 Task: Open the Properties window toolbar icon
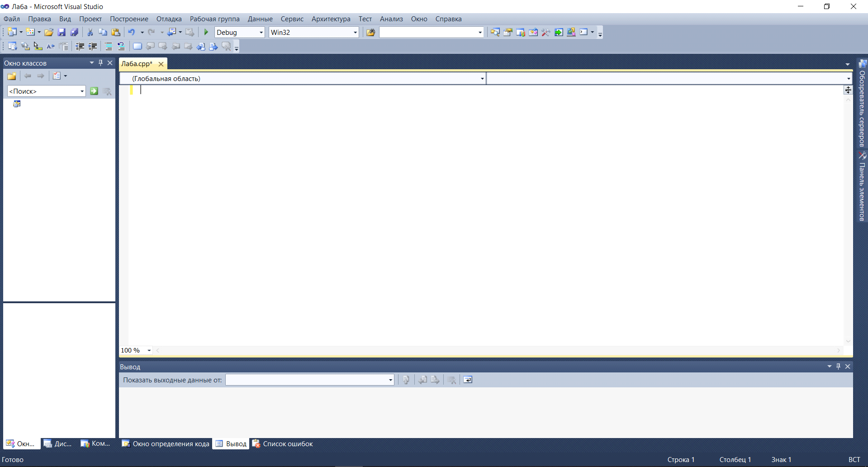(508, 32)
